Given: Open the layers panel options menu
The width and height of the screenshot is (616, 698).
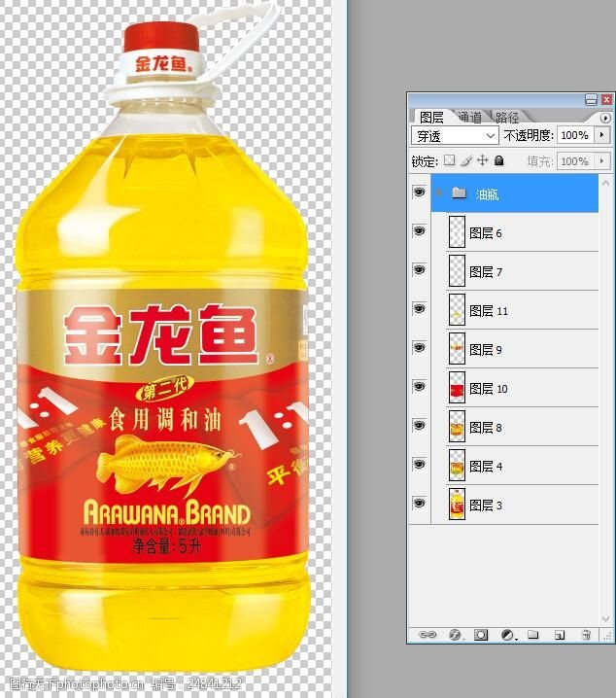Looking at the screenshot, I should [605, 118].
